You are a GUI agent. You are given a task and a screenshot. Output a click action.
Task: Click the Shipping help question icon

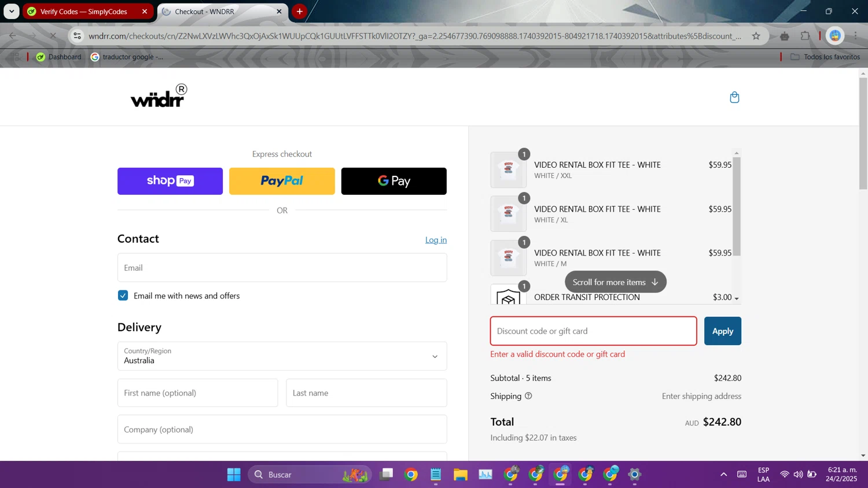click(x=528, y=396)
